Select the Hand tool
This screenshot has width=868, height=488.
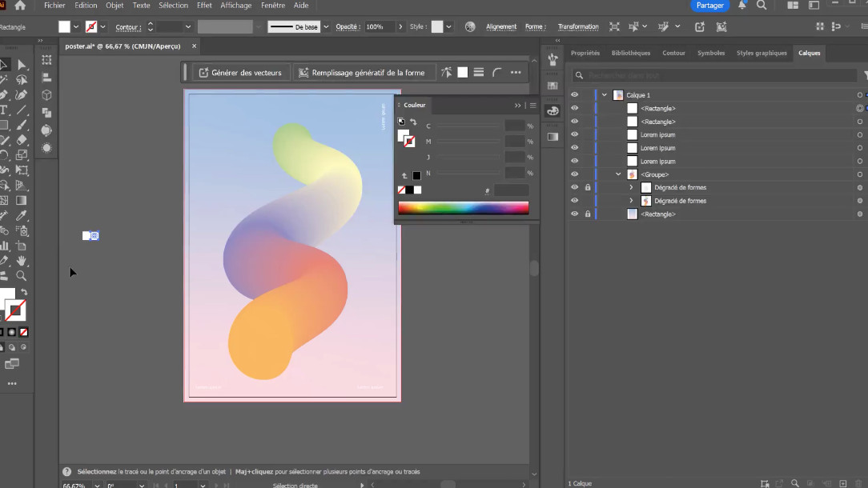click(22, 261)
